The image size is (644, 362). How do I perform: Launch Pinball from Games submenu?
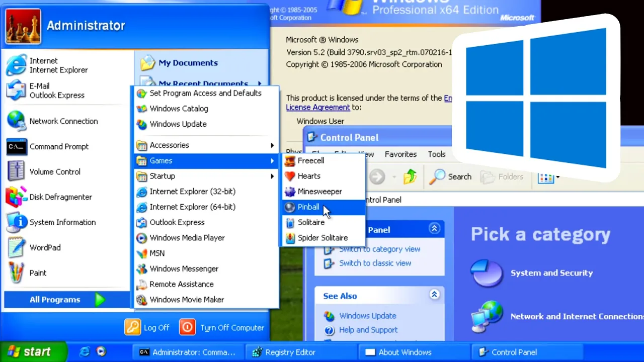tap(323, 207)
